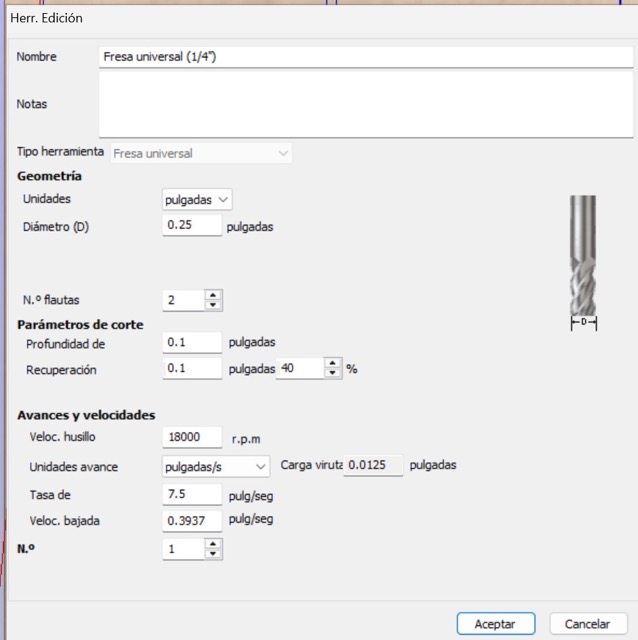Click the Aceptar button
Image resolution: width=638 pixels, height=640 pixels.
click(x=496, y=624)
